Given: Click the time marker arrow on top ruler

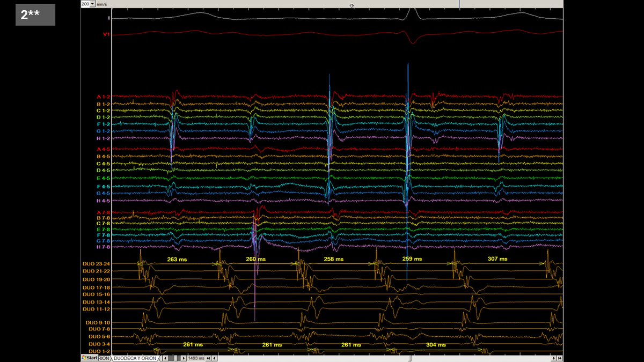Looking at the screenshot, I should (x=352, y=6).
